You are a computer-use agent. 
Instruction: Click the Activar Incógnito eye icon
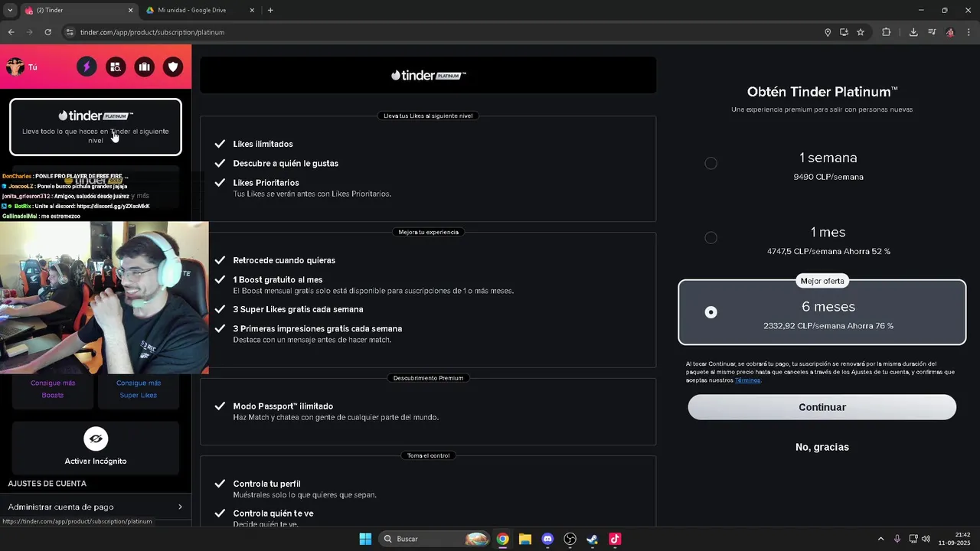click(96, 439)
